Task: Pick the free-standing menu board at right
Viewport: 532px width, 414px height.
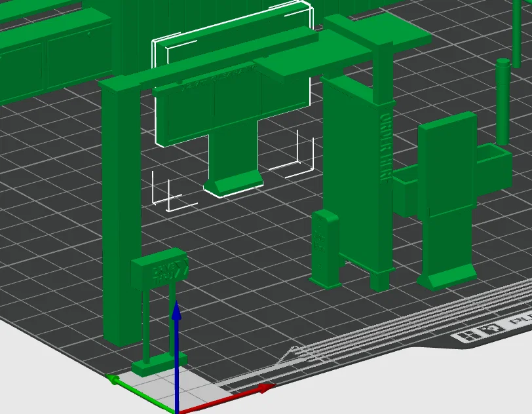Action: (x=447, y=200)
